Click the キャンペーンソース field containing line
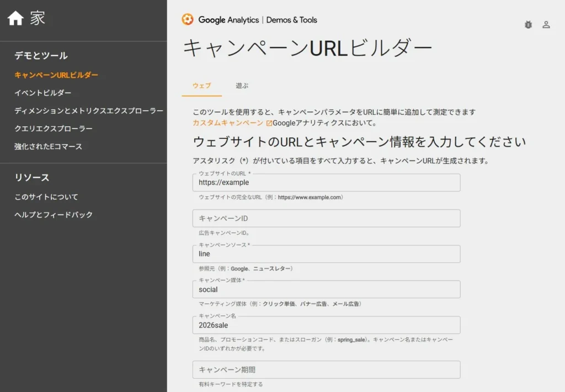Screen dimensions: 565x392 pyautogui.click(x=326, y=254)
